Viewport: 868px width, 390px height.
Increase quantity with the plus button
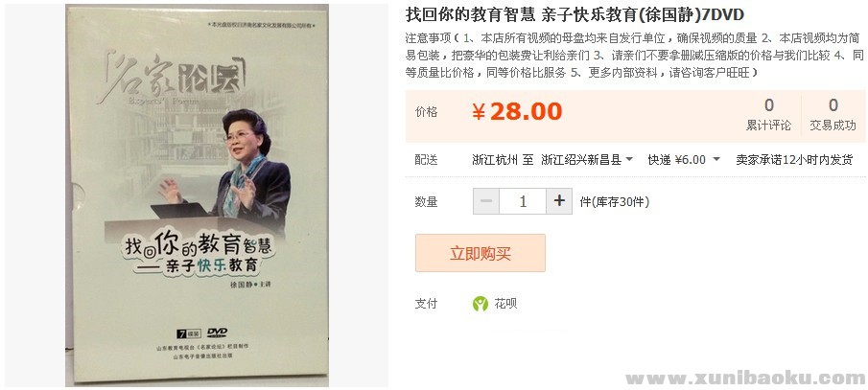point(559,201)
